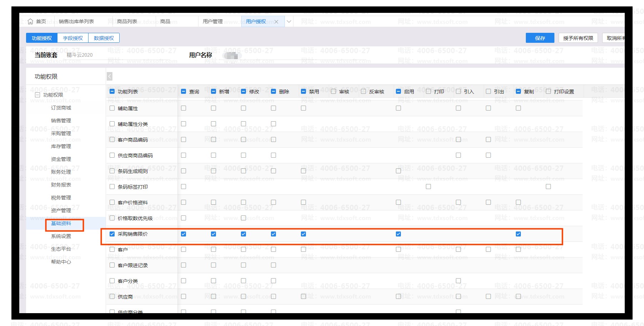The height and width of the screenshot is (326, 644).
Task: Uncheck the 采购销售限价 row checkbox
Action: click(x=112, y=234)
